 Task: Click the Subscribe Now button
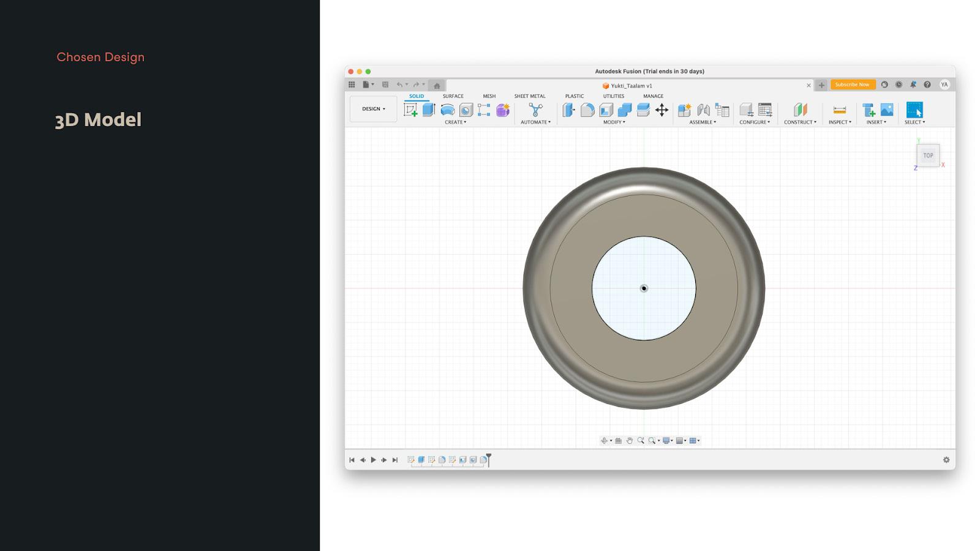point(852,84)
